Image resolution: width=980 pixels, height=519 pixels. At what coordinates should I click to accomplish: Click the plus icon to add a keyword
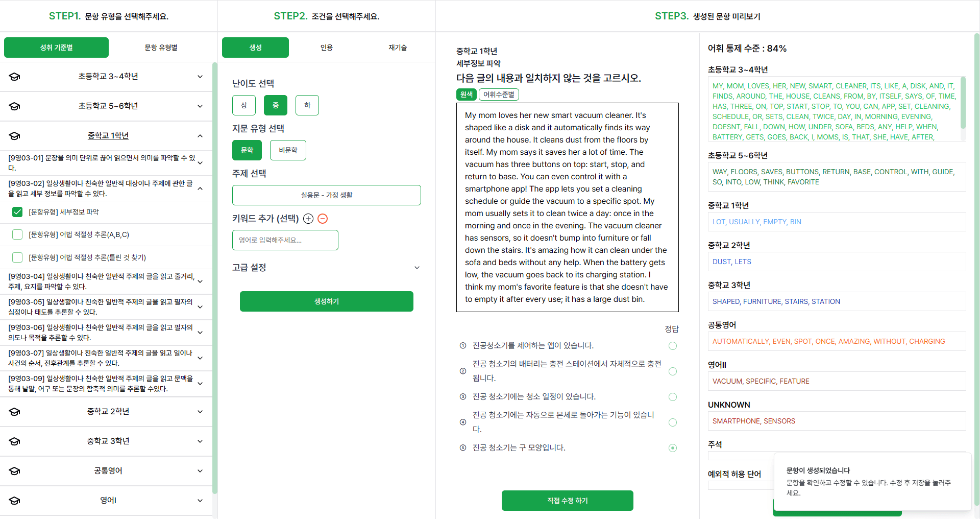point(308,219)
